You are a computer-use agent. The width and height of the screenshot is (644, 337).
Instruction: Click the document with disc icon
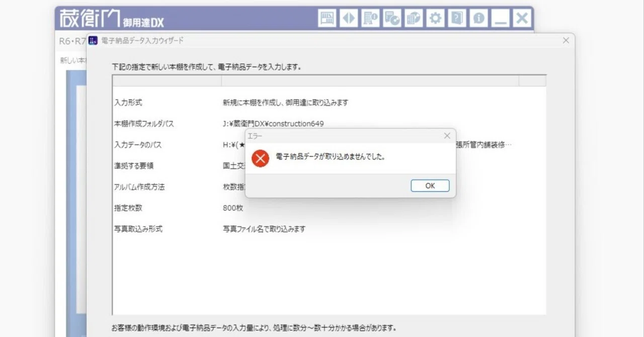392,19
